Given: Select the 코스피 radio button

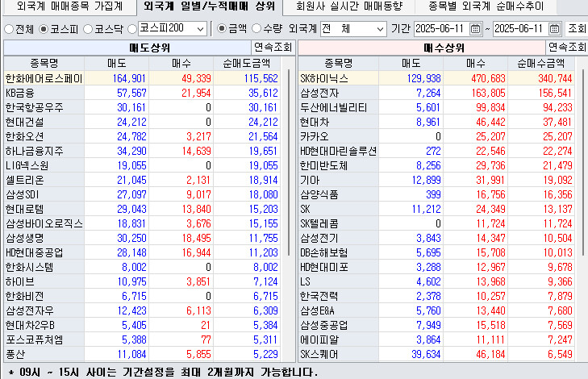Looking at the screenshot, I should (44, 29).
